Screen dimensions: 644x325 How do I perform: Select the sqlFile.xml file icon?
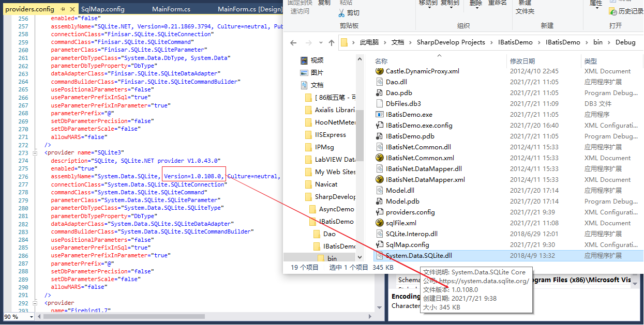click(x=380, y=223)
